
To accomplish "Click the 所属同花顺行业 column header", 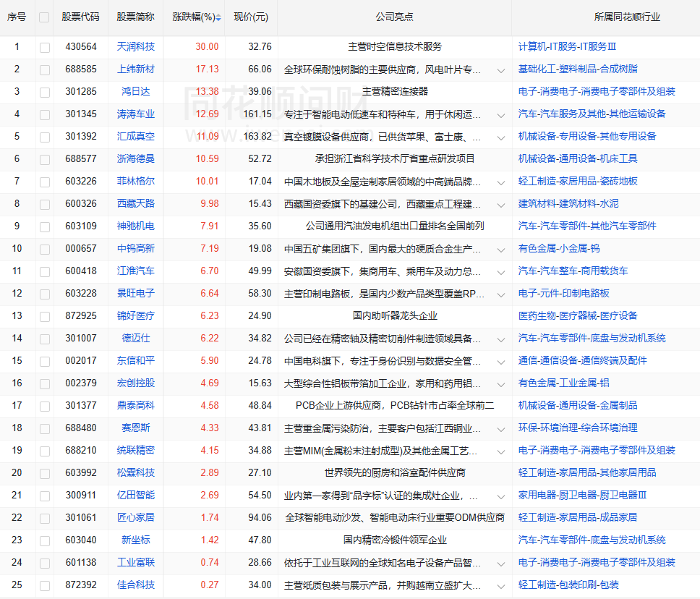I will click(x=627, y=17).
